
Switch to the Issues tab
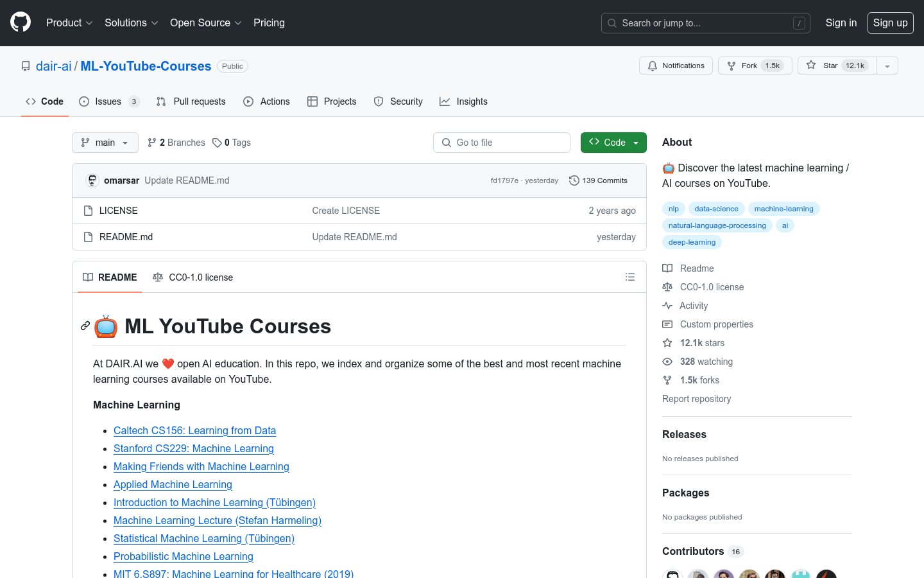[x=109, y=101]
